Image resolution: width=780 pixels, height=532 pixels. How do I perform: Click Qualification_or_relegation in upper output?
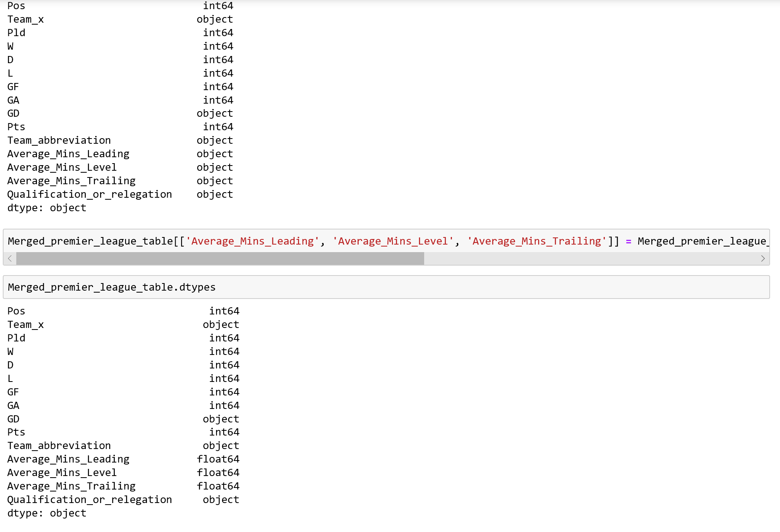click(x=89, y=194)
